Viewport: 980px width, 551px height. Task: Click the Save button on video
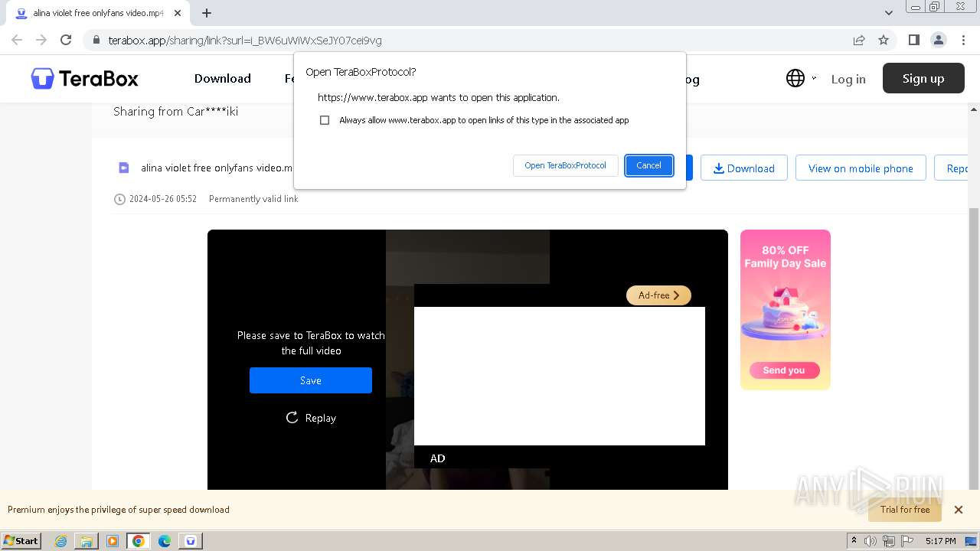point(311,380)
